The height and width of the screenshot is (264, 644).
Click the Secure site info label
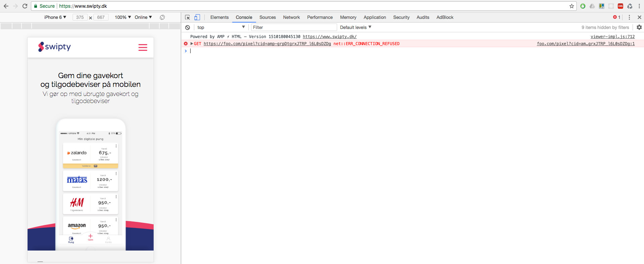click(44, 6)
